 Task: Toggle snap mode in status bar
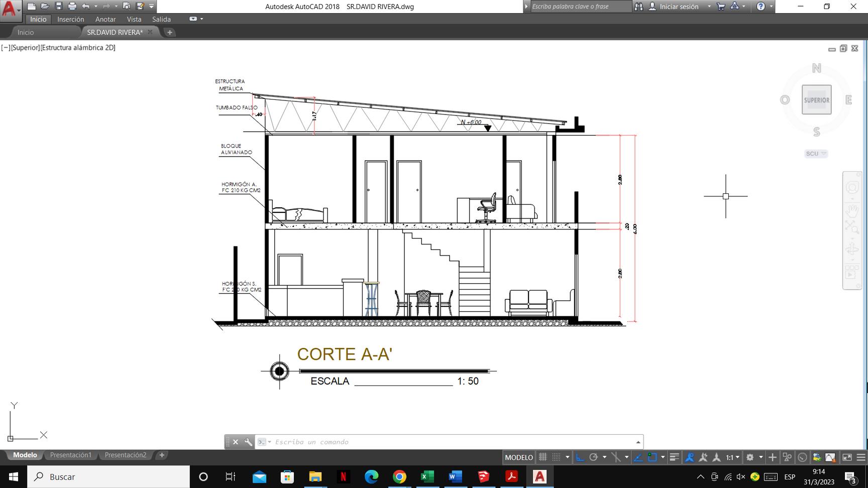click(556, 457)
